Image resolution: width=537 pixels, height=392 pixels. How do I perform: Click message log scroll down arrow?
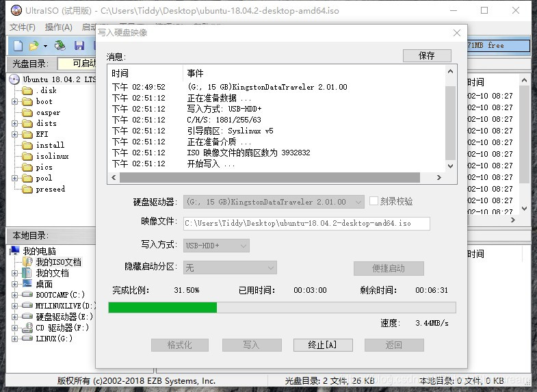(x=450, y=166)
